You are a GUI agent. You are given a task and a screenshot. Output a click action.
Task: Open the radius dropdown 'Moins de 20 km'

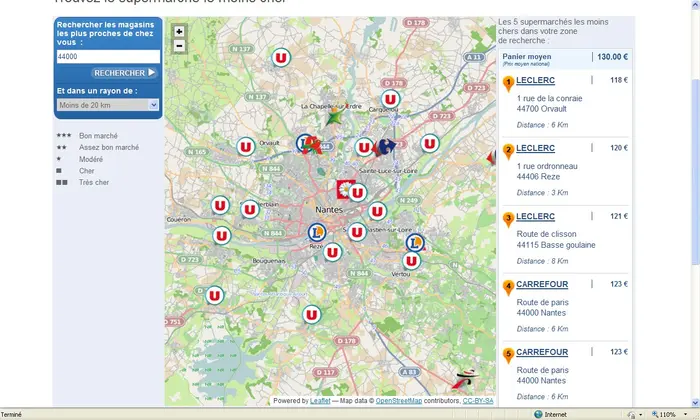[x=108, y=105]
